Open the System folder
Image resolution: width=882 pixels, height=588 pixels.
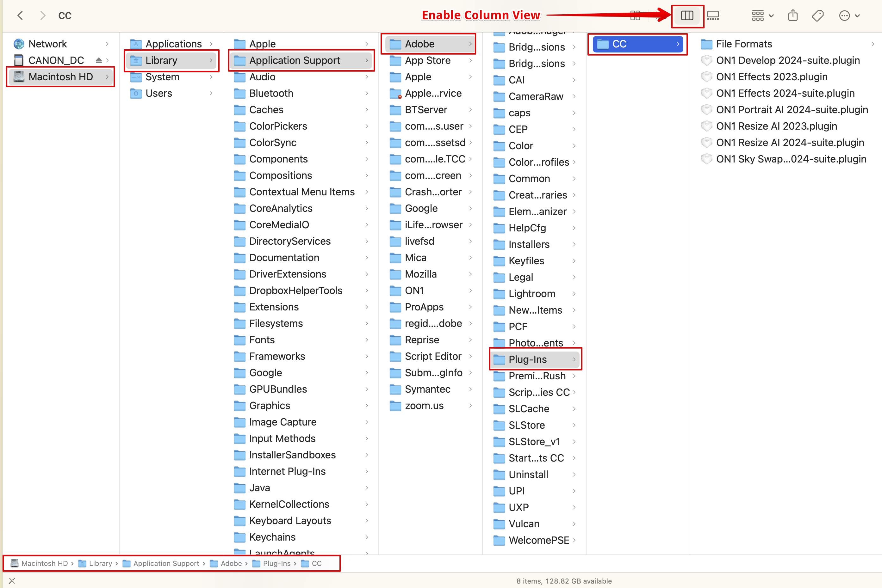coord(172,77)
